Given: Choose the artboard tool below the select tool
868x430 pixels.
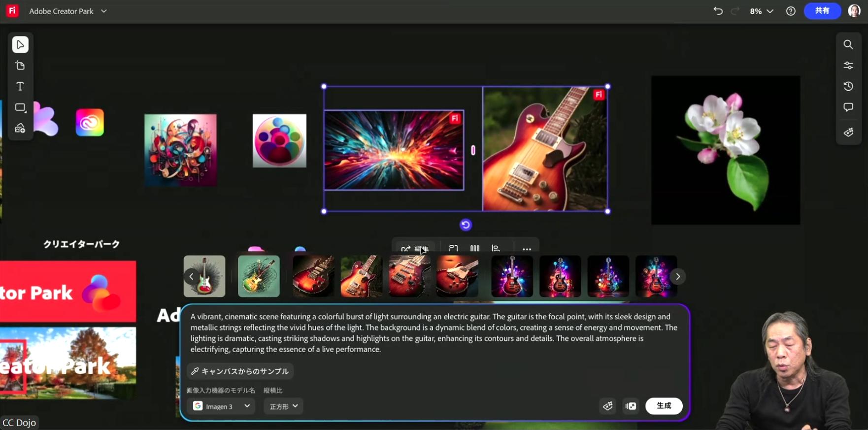Looking at the screenshot, I should 20,66.
